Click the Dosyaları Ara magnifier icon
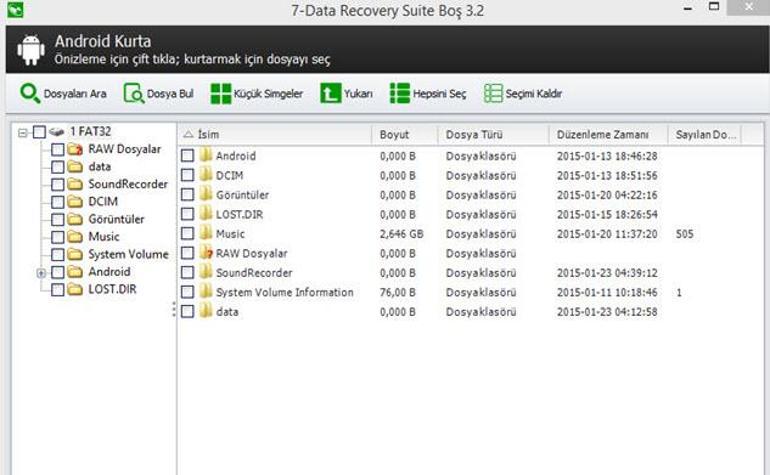770x475 pixels. coord(29,94)
